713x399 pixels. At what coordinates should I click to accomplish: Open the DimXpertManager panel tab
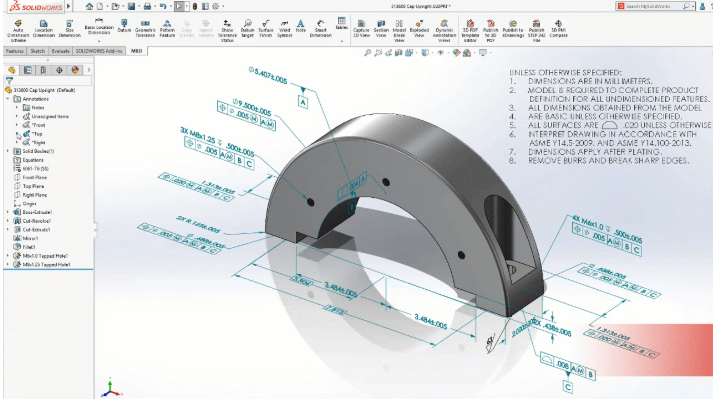coord(59,70)
